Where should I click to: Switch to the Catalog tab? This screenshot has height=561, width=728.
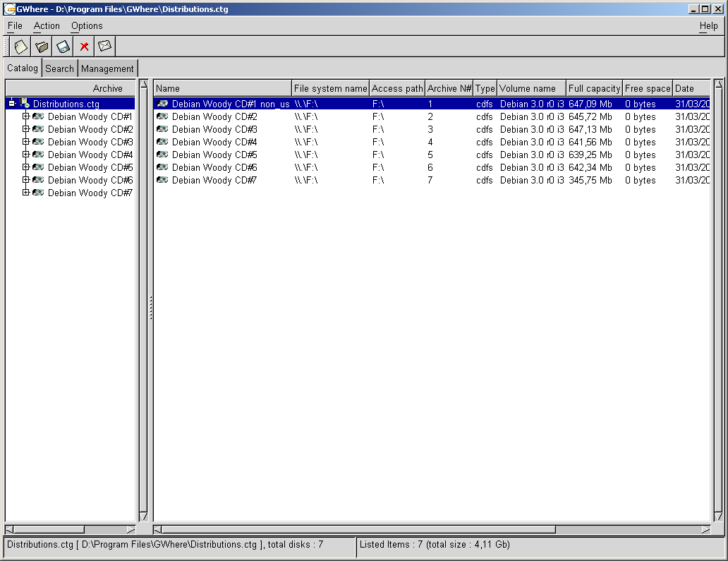(x=23, y=68)
